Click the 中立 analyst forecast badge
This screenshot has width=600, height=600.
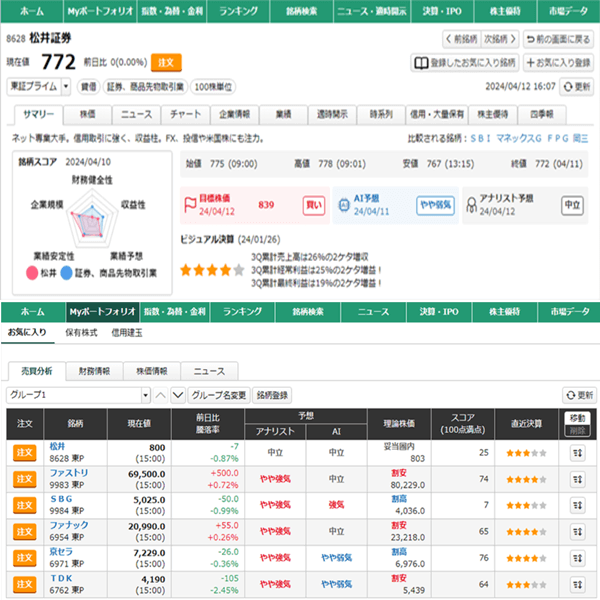(572, 205)
